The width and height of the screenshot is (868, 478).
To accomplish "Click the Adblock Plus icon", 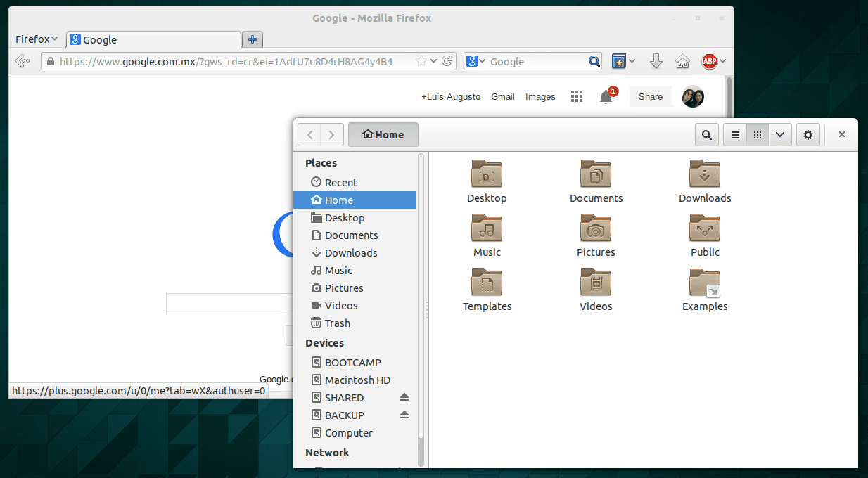I will coord(709,61).
